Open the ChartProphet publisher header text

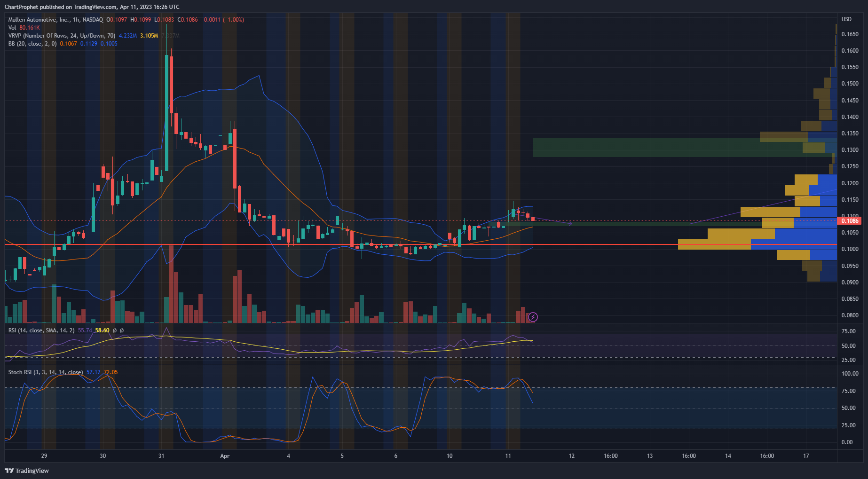(92, 7)
